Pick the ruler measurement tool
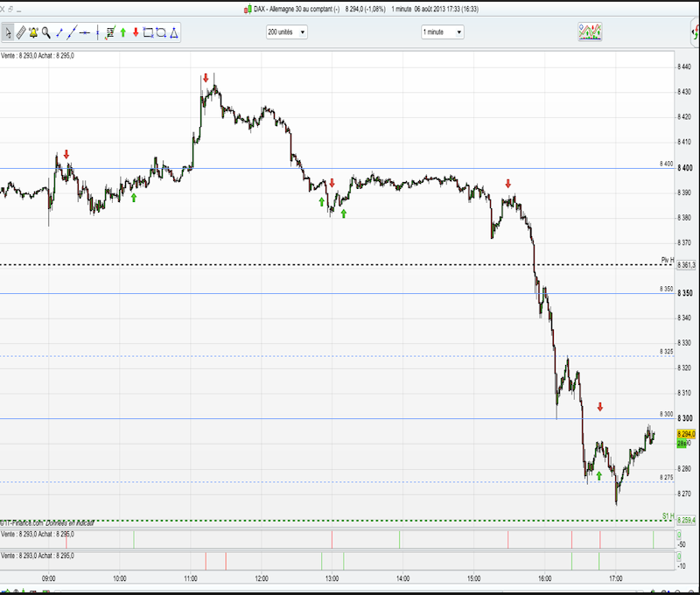 (20, 32)
